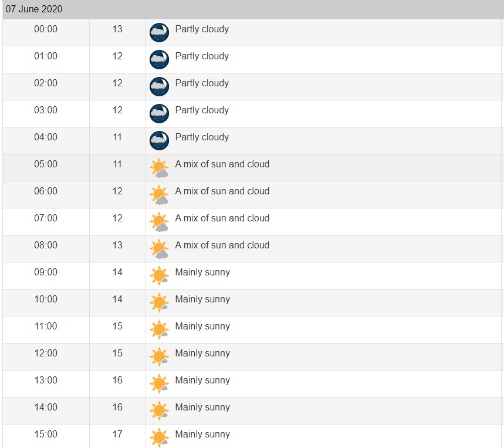Viewport: 504px width, 448px height.
Task: Click the 03:00 time cell
Action: tap(46, 110)
